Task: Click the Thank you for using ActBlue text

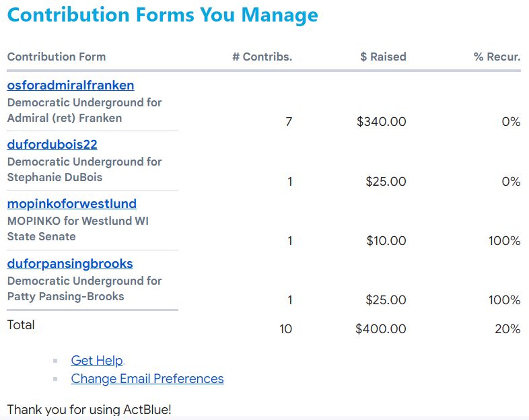Action: tap(90, 409)
